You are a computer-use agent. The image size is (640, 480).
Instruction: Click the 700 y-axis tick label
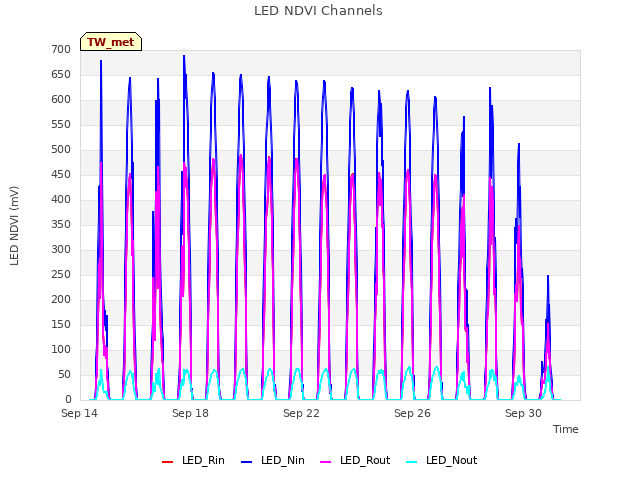coord(61,49)
